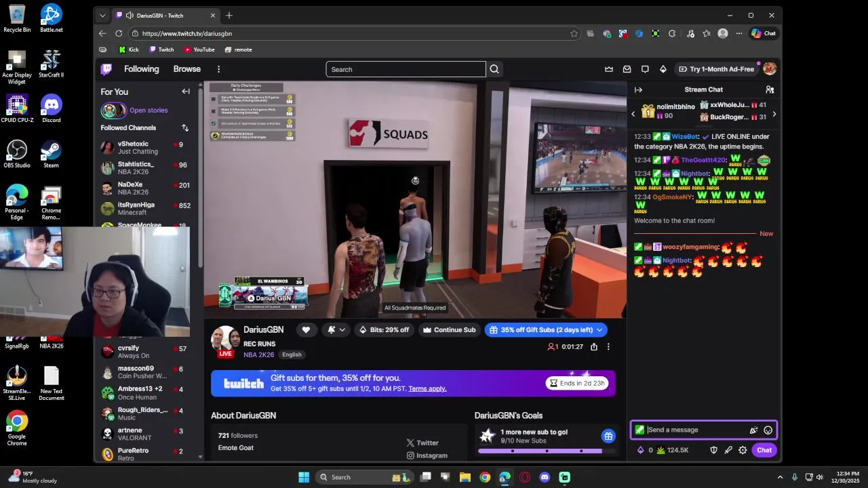Open the chat identity badge in message box

[x=639, y=430]
